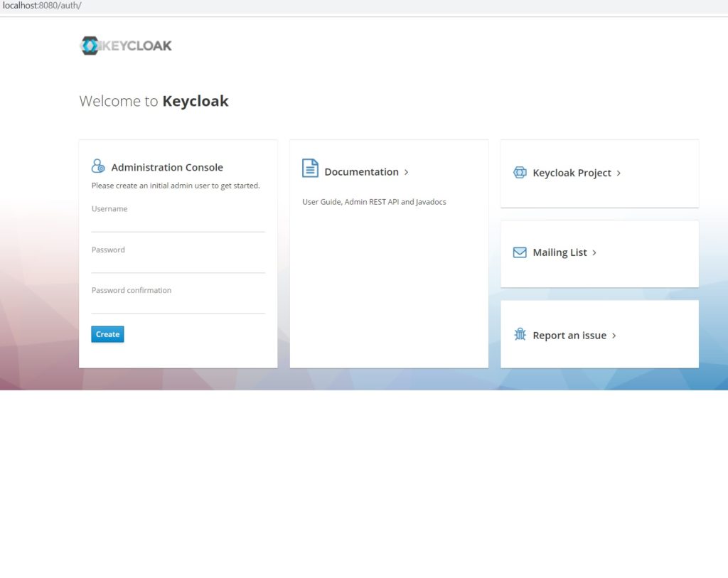The image size is (728, 578).
Task: Click the hexagon icon beside Keycloak Project
Action: click(x=520, y=172)
